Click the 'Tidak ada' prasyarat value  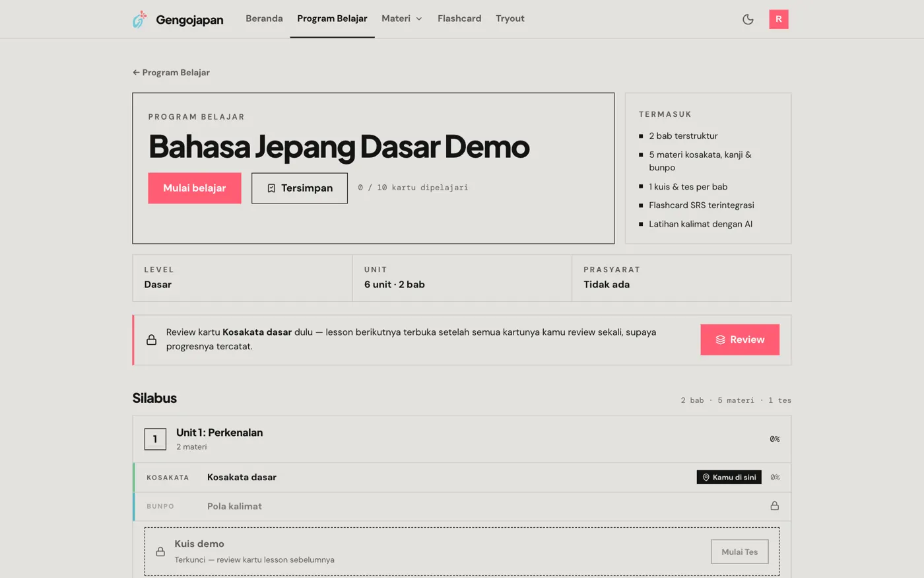tap(607, 285)
